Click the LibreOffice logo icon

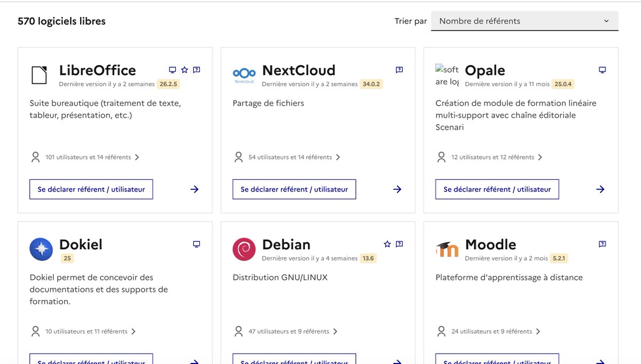39,75
